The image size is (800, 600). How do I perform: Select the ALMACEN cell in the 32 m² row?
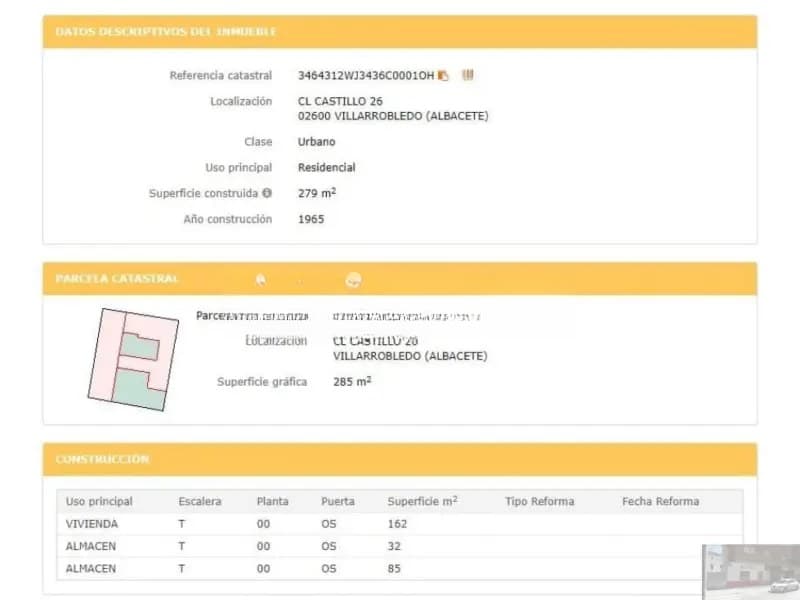[x=91, y=546]
